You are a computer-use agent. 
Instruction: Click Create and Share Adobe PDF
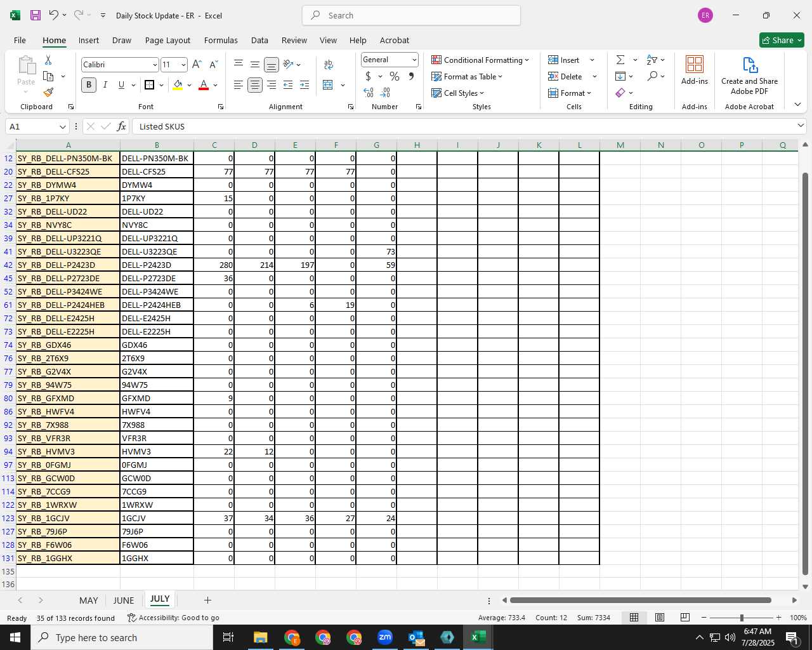pos(749,76)
